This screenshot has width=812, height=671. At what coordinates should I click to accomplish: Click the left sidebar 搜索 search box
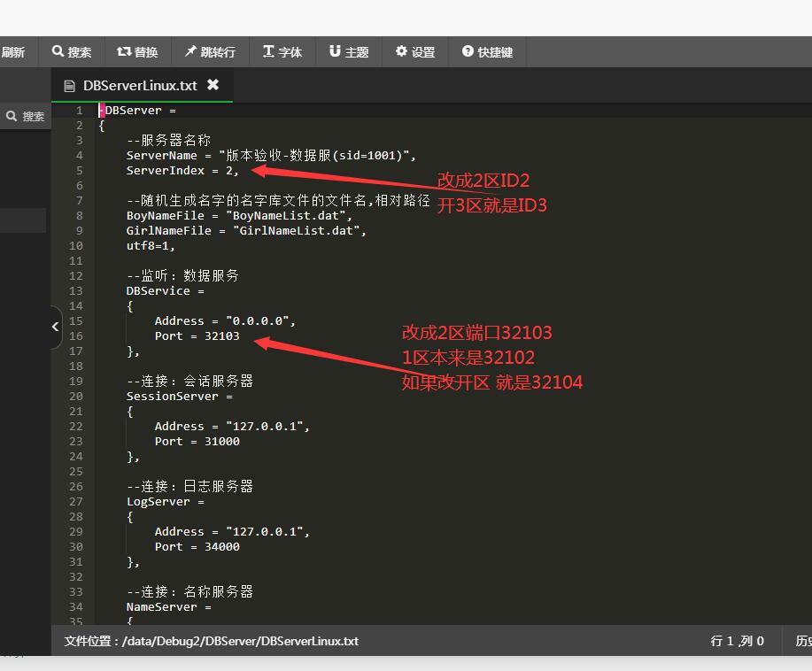(26, 116)
